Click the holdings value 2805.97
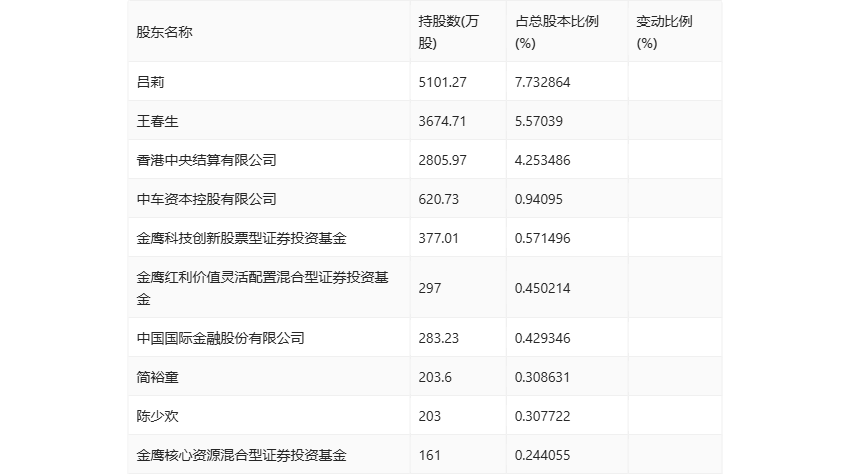850x474 pixels. click(442, 160)
